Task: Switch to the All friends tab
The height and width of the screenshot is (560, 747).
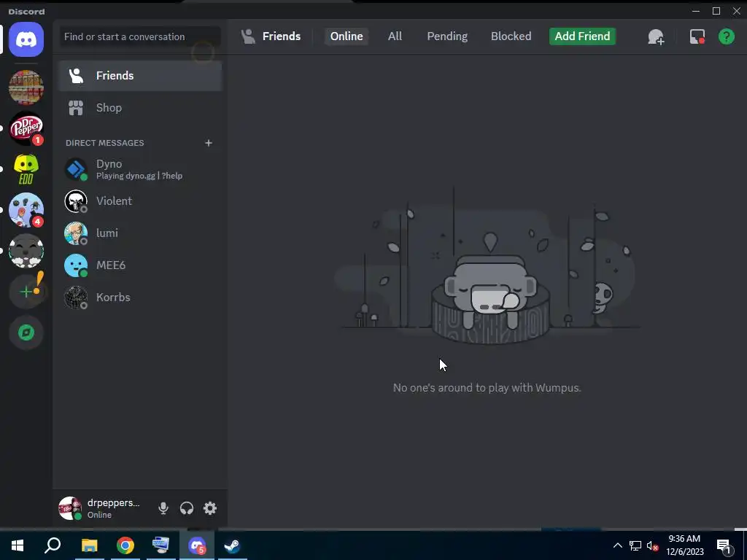Action: (x=395, y=36)
